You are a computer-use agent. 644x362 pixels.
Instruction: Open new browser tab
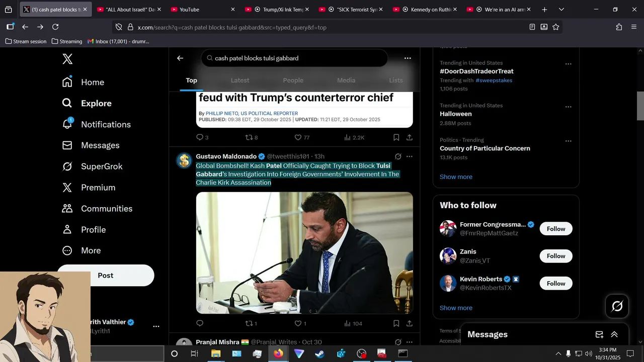[544, 10]
